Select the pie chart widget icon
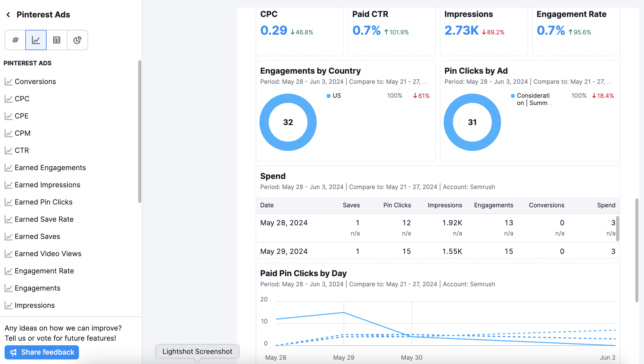This screenshot has width=644, height=364. pos(77,40)
